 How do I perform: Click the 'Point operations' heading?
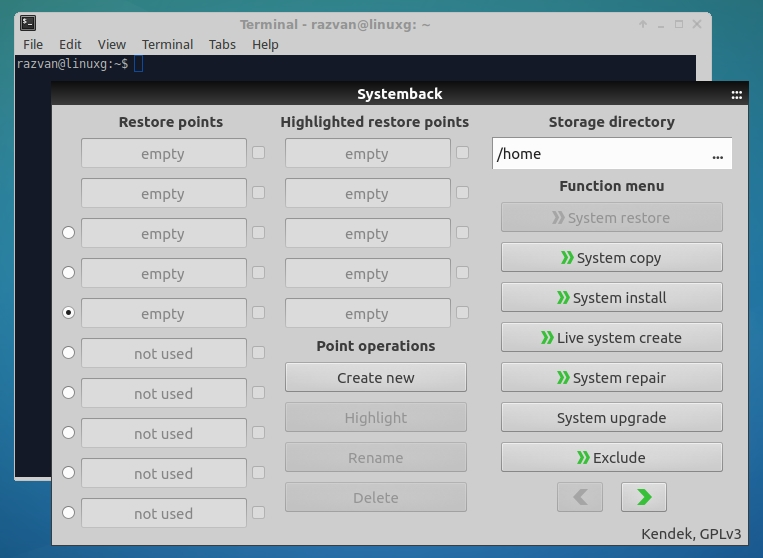376,346
